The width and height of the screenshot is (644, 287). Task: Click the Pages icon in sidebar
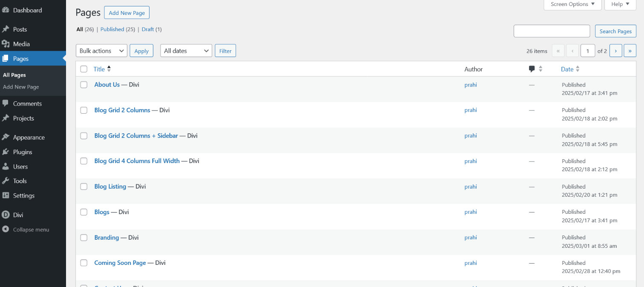pyautogui.click(x=6, y=58)
